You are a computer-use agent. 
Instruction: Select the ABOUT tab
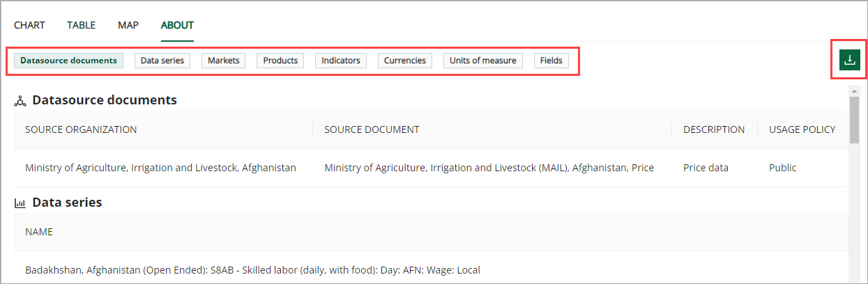177,25
